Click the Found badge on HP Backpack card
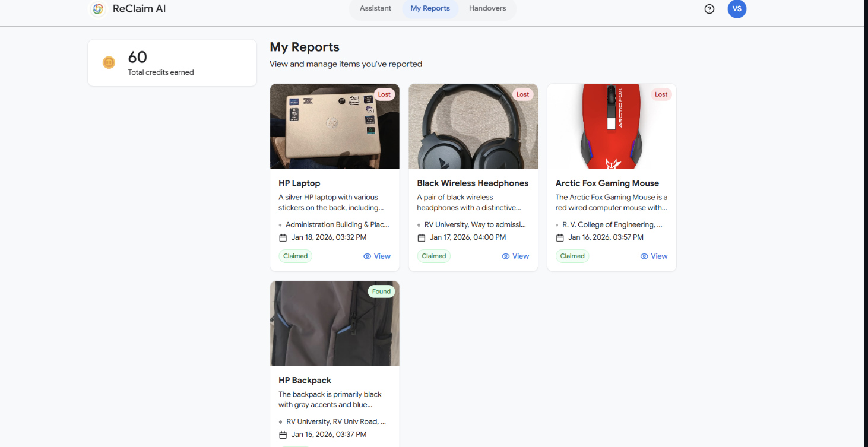Viewport: 868px width, 447px height. [381, 291]
